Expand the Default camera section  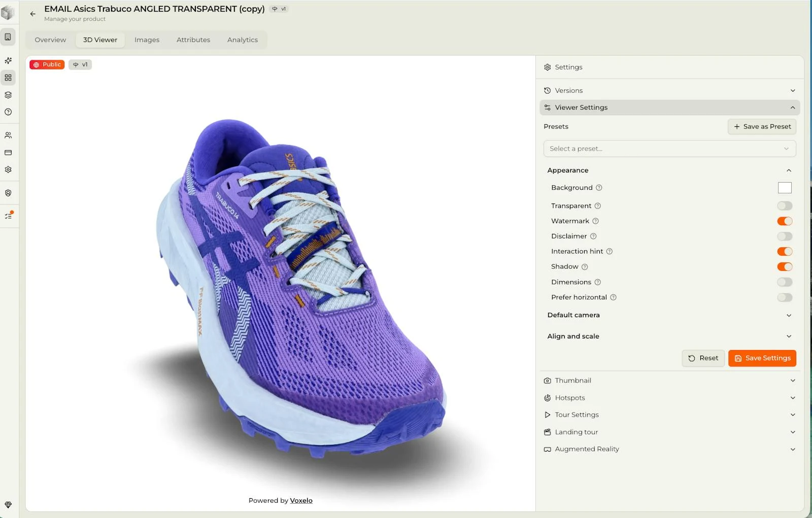click(x=669, y=315)
